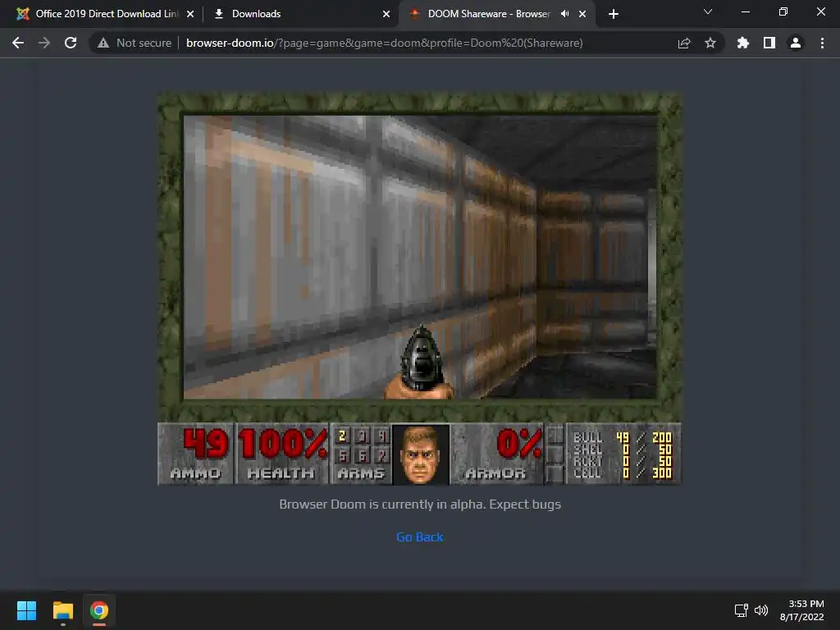Expand the tab search chevron
The image size is (840, 630).
[x=708, y=11]
